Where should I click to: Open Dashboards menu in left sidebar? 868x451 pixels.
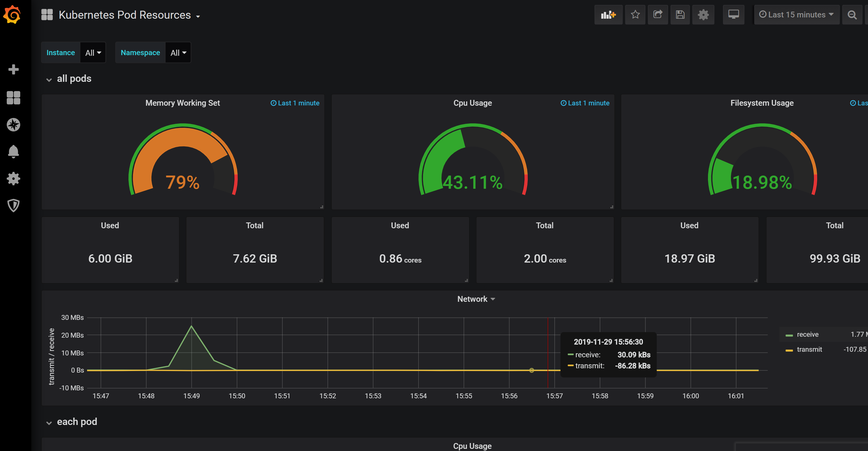13,98
